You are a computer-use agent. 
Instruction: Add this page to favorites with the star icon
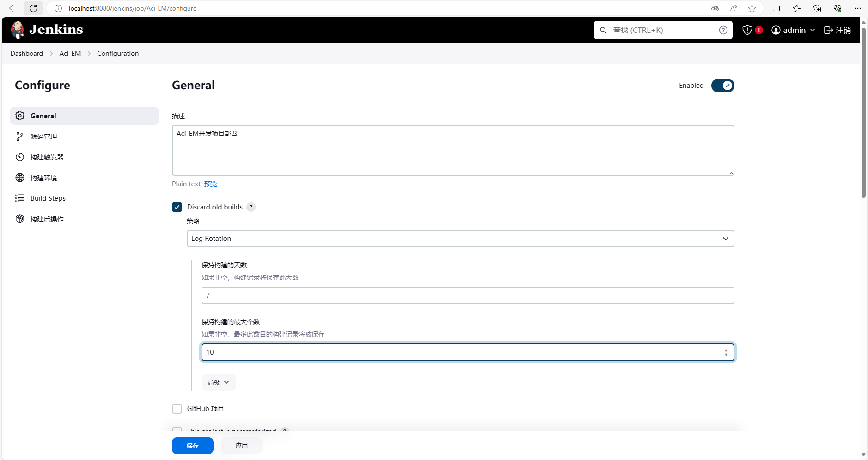coord(752,8)
